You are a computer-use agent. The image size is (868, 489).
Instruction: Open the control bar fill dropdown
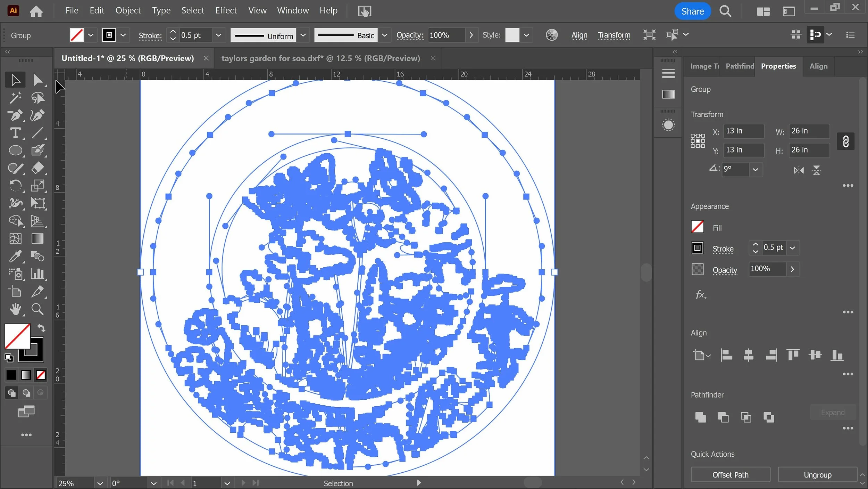tap(91, 35)
